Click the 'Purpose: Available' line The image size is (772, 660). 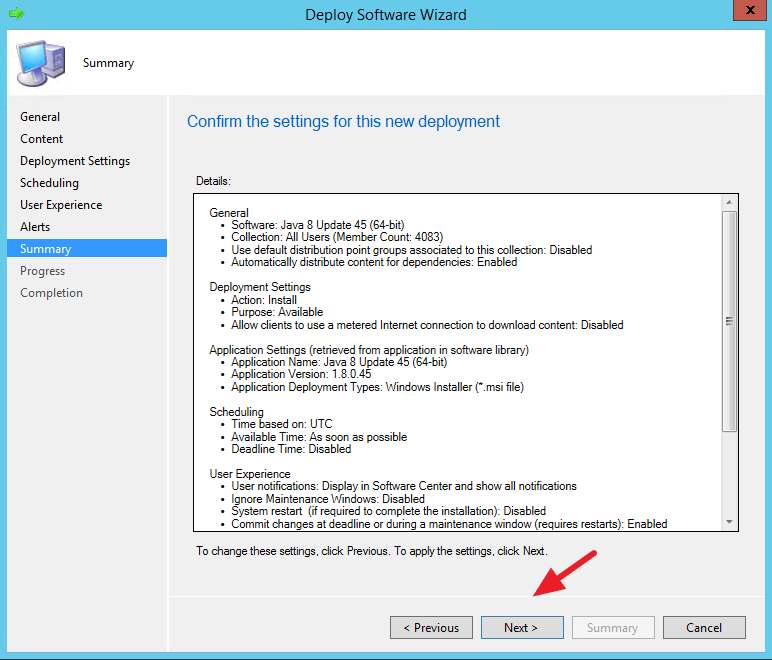(x=277, y=312)
